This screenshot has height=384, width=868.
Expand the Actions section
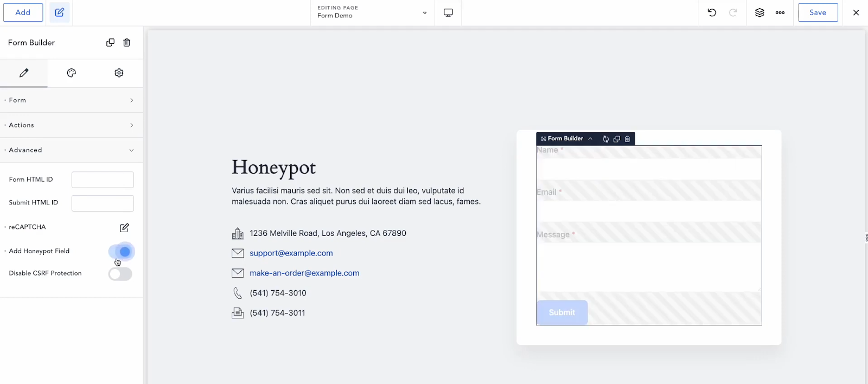(x=71, y=125)
